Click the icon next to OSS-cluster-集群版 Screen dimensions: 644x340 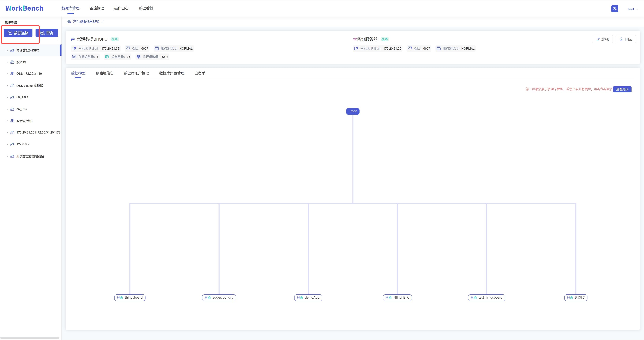tap(12, 86)
